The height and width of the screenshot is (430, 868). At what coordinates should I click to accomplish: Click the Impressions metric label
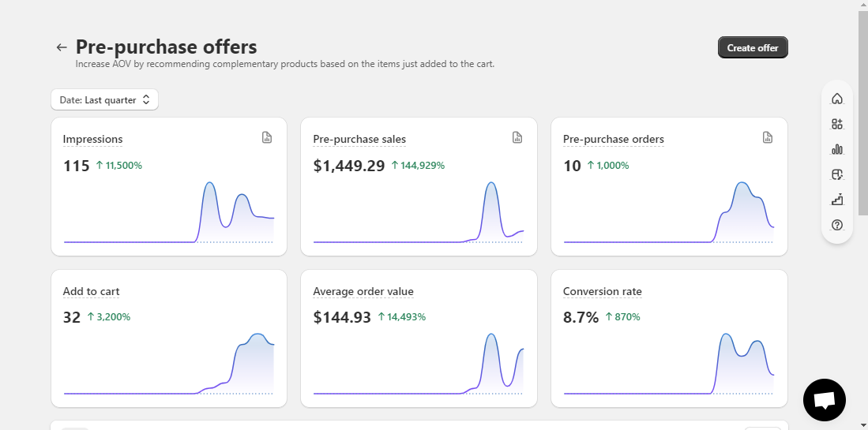92,140
